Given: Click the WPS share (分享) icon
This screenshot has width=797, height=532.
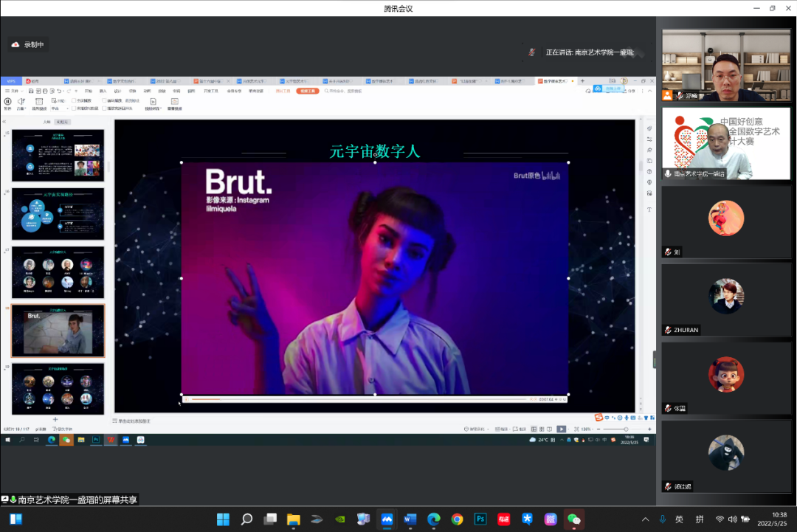Looking at the screenshot, I should (x=629, y=91).
